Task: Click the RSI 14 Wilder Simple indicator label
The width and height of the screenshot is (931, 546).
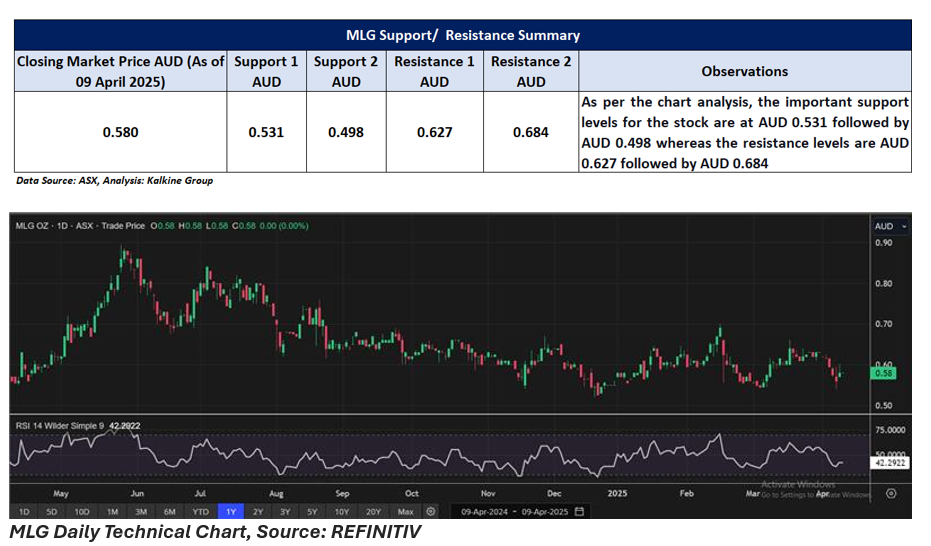Action: (60, 426)
